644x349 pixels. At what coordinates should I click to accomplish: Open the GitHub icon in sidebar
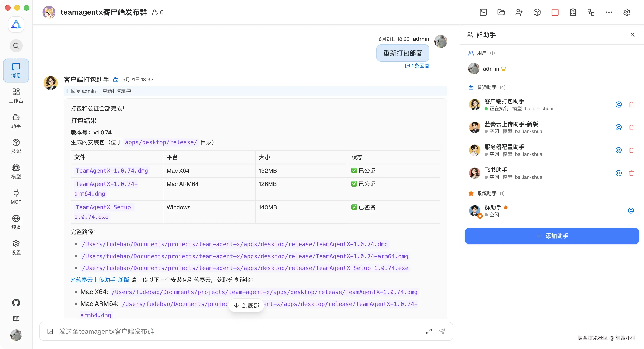[16, 303]
